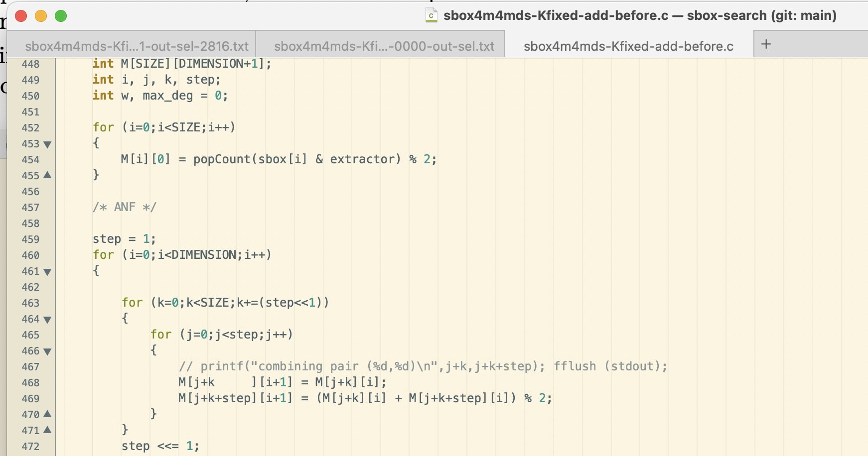Screen dimensions: 868x456
Task: Click line number 459 in the gutter
Action: click(31, 239)
